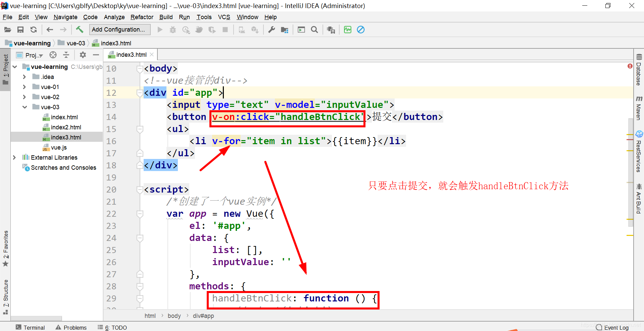The width and height of the screenshot is (644, 331).
Task: Expand the vue-01 folder
Action: point(24,87)
